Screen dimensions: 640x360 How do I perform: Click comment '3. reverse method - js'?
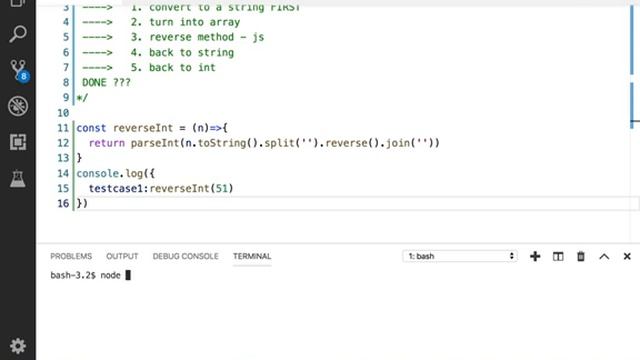click(197, 37)
